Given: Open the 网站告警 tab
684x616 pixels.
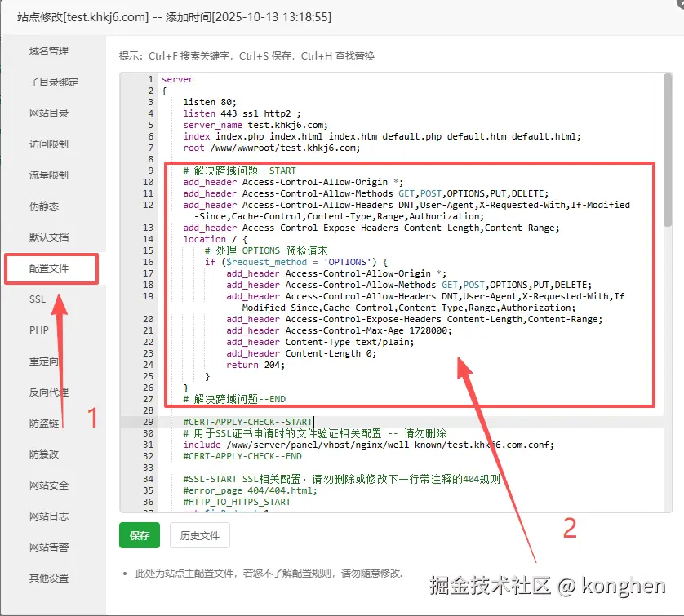Looking at the screenshot, I should (49, 547).
